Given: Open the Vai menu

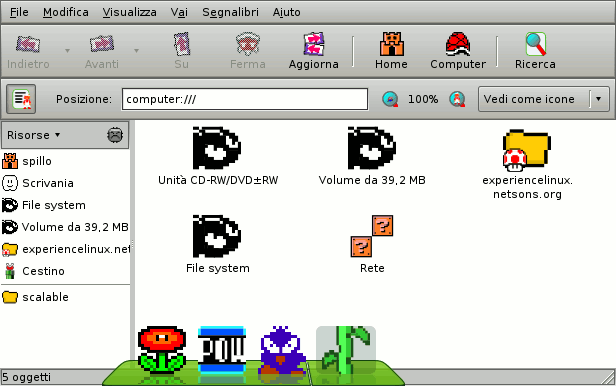Looking at the screenshot, I should click(x=179, y=12).
